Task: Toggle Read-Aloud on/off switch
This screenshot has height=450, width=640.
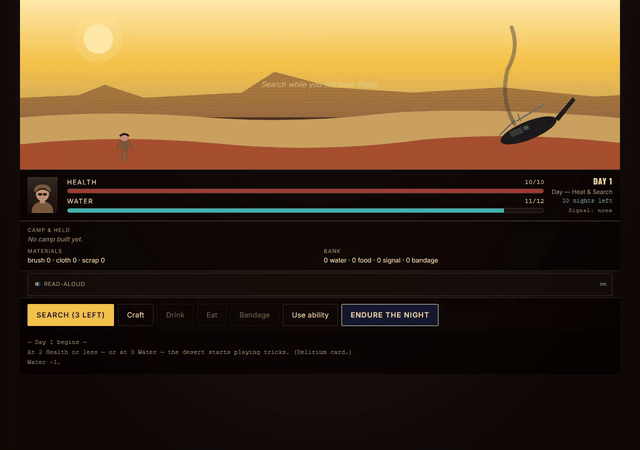Action: coord(603,284)
